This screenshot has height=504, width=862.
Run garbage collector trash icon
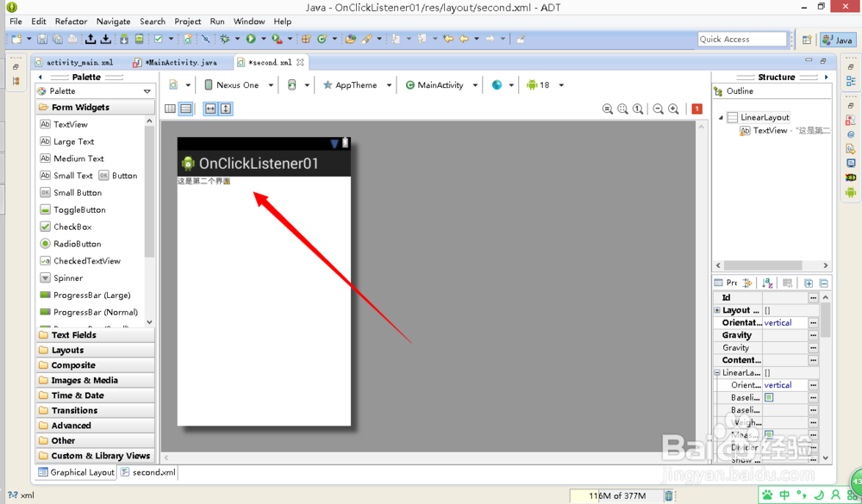tap(669, 495)
